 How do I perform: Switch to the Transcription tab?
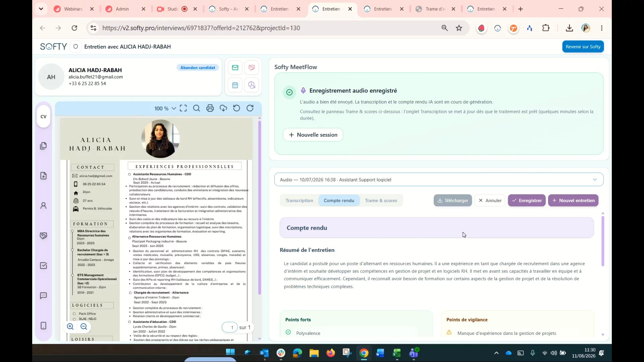coord(299,200)
